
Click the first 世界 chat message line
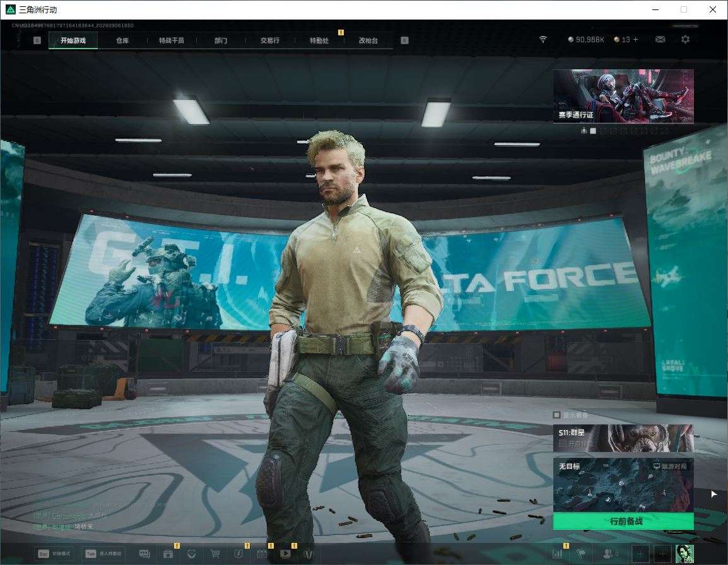(71, 516)
